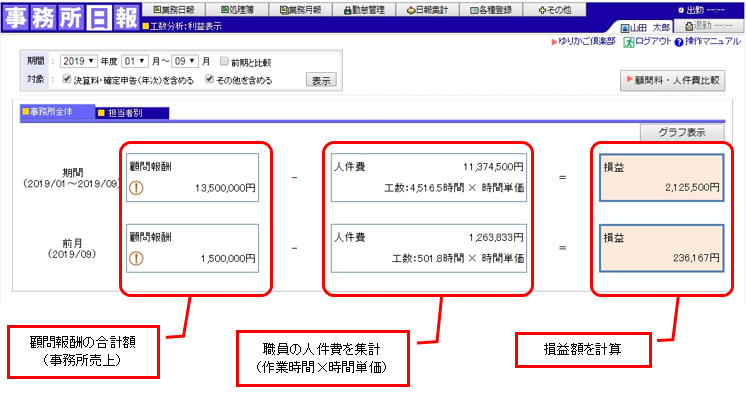Click the 前月 (2019/09) row label
746x394 pixels.
72,249
